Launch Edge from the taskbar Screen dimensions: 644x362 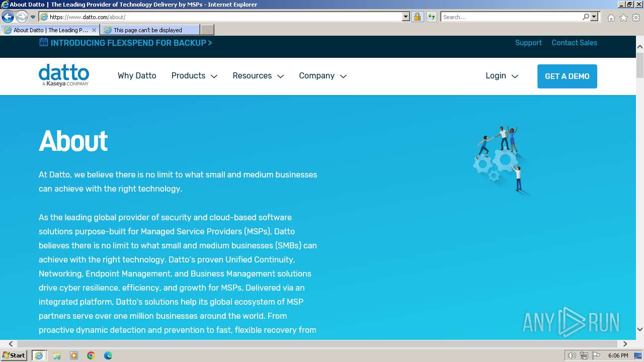pyautogui.click(x=108, y=355)
